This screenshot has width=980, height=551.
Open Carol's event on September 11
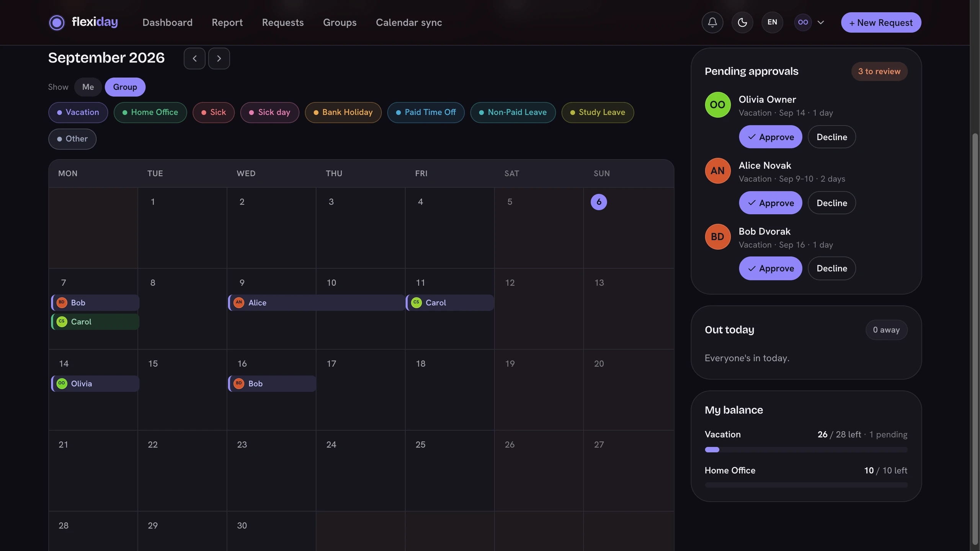[x=449, y=302]
